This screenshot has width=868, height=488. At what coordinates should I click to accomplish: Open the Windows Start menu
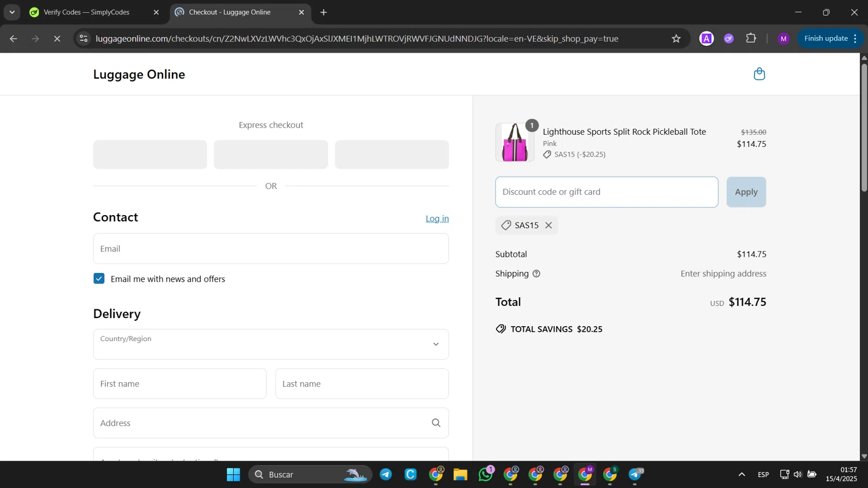[x=233, y=475]
